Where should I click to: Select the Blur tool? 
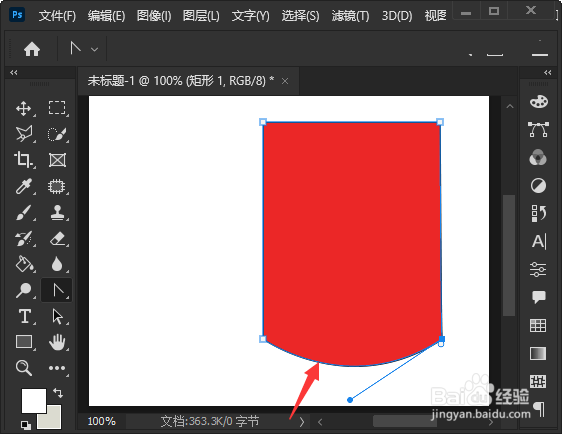(57, 264)
